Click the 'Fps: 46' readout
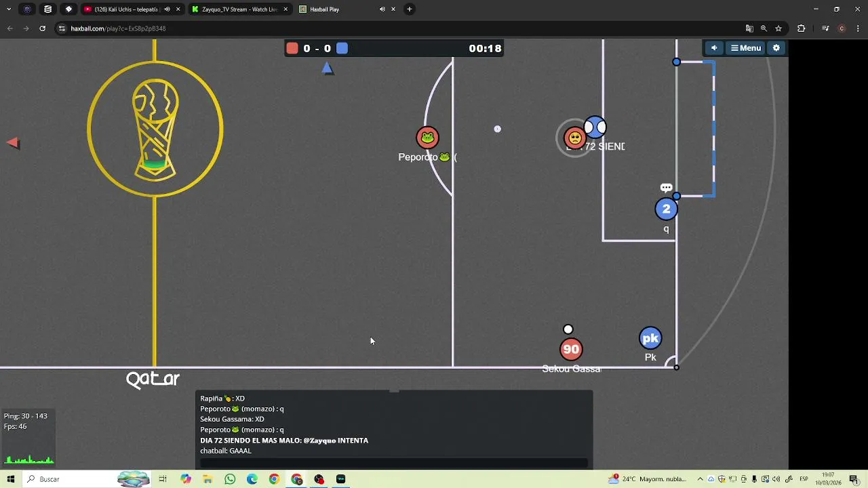Screen dimensions: 868x488 15,426
